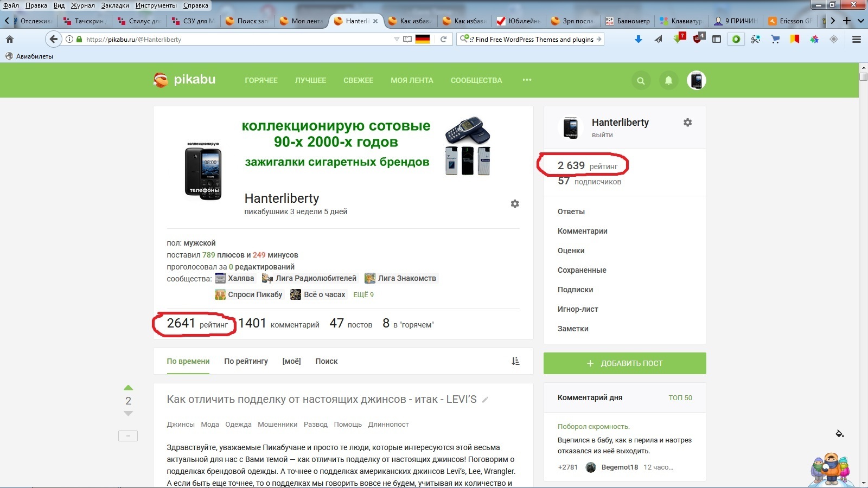This screenshot has width=868, height=488.
Task: Open account settings gear next to Hanterliberty sidebar
Action: 687,123
